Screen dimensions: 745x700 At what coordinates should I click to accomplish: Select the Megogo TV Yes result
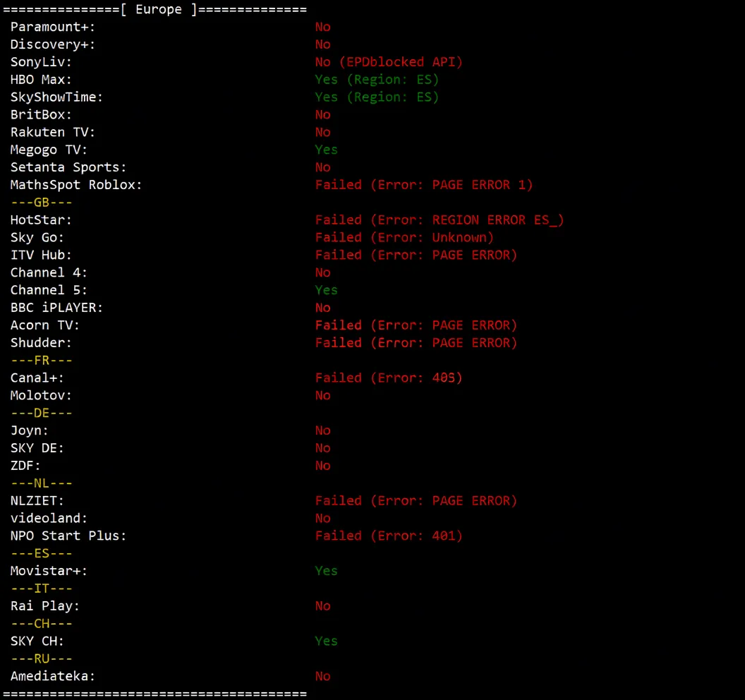326,150
